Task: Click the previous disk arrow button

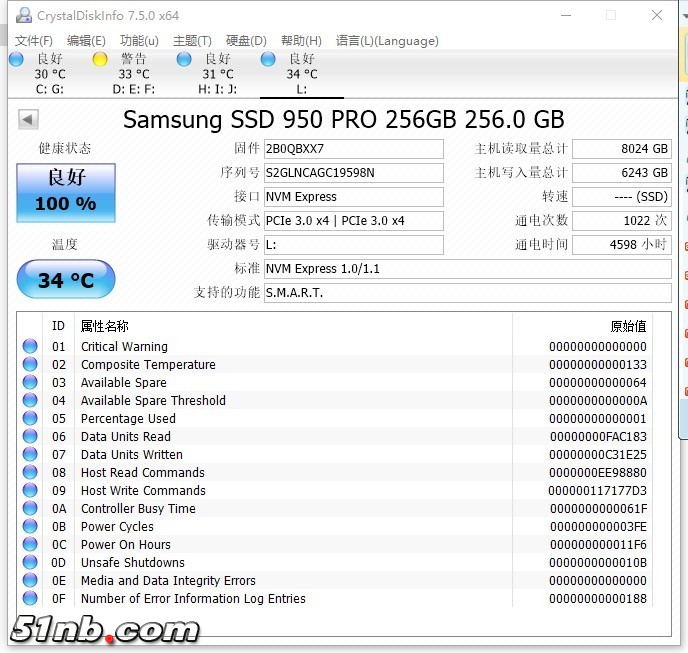Action: (28, 120)
